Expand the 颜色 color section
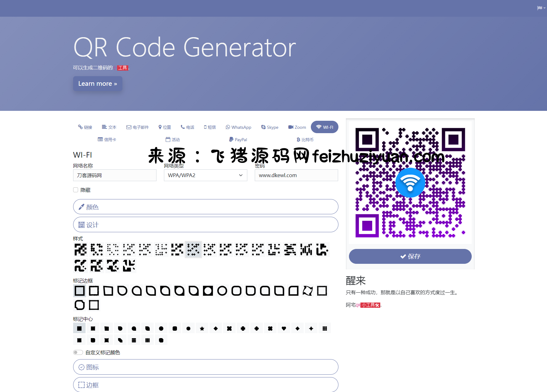Viewport: 547px width, 392px height. click(205, 207)
